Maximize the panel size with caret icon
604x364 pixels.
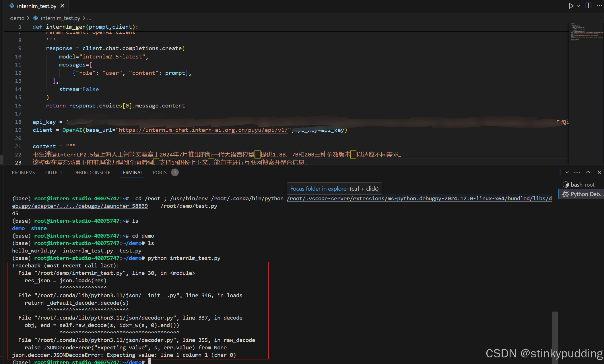(x=588, y=172)
